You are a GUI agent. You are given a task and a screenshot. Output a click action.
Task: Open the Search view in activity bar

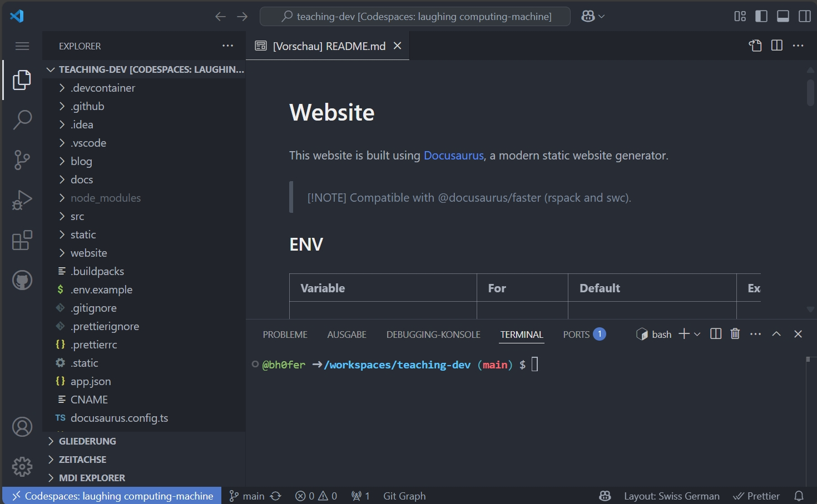tap(22, 119)
